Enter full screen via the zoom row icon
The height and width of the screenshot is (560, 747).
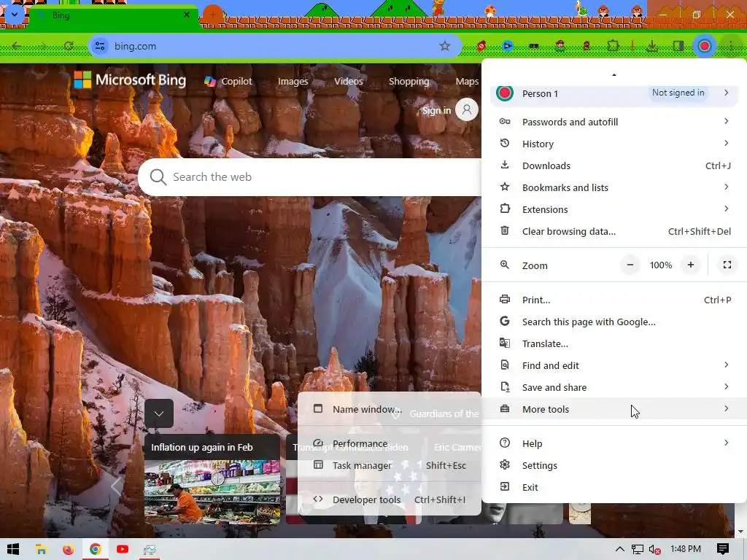click(x=727, y=265)
